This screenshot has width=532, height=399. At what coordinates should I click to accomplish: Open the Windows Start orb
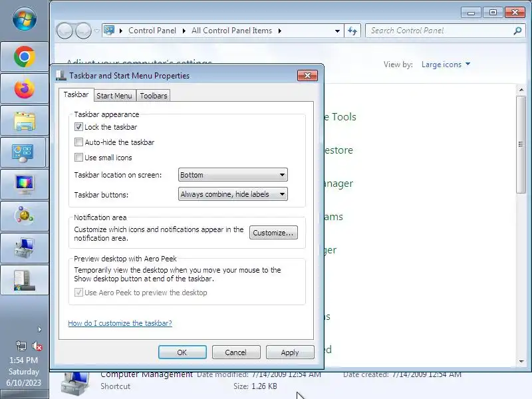(x=25, y=19)
